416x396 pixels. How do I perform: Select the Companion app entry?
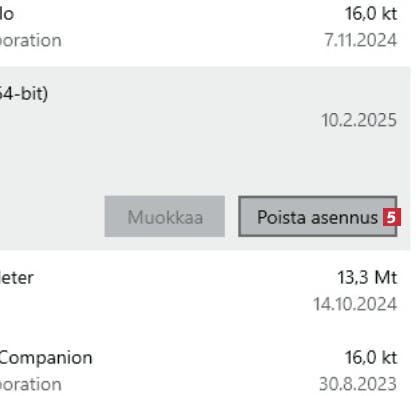pos(205,370)
